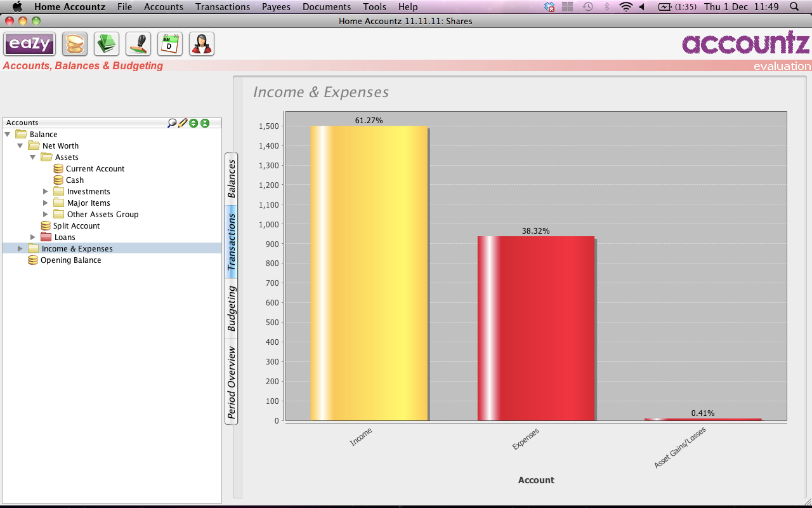Click the 61.27% label above Income
Screen dimensions: 812x508
click(x=369, y=120)
